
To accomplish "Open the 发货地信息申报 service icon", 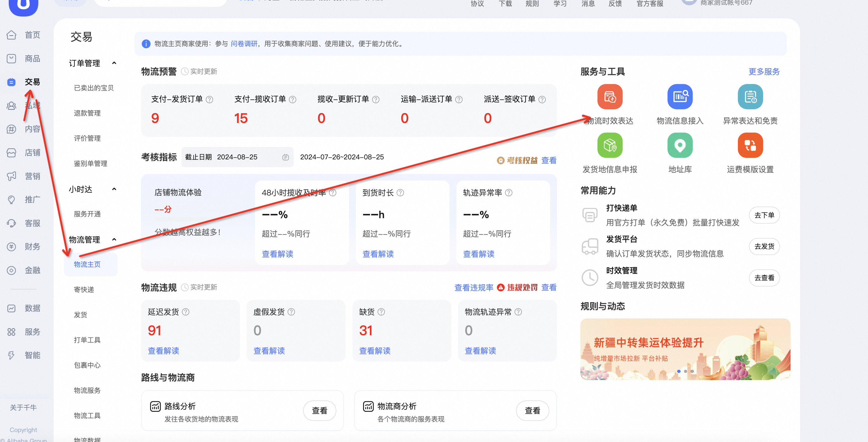I will tap(610, 145).
